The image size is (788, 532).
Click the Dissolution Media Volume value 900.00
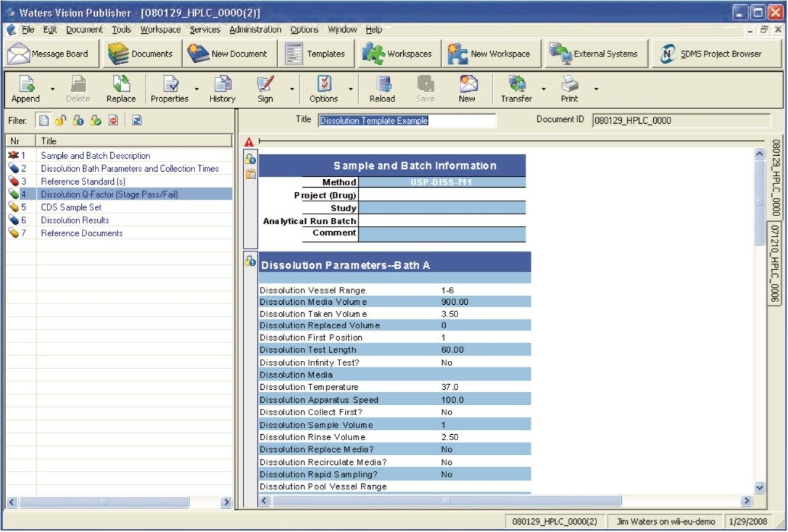pyautogui.click(x=455, y=302)
